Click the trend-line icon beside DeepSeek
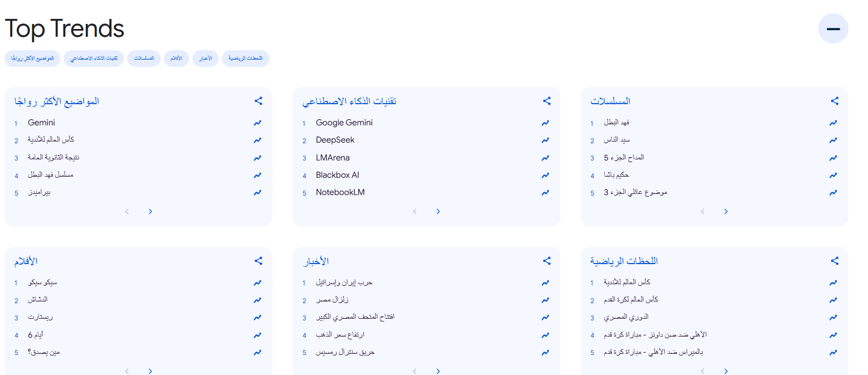The width and height of the screenshot is (868, 375). click(545, 140)
